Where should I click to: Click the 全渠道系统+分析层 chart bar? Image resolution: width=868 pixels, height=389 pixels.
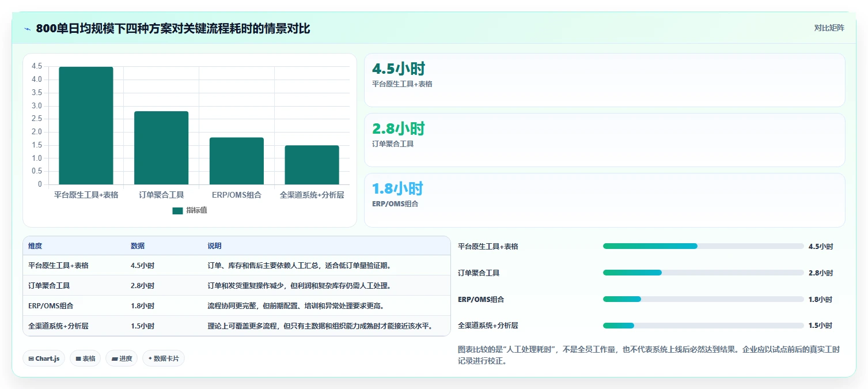312,165
